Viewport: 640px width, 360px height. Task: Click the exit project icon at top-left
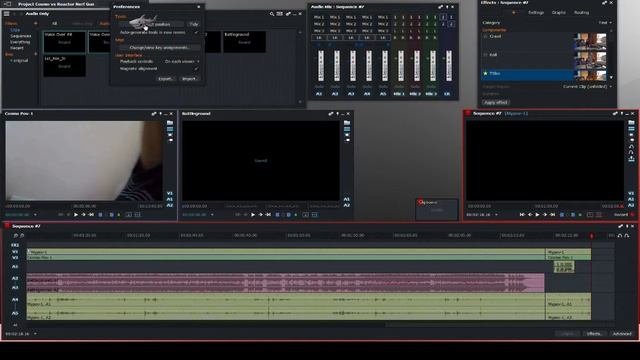pyautogui.click(x=7, y=4)
